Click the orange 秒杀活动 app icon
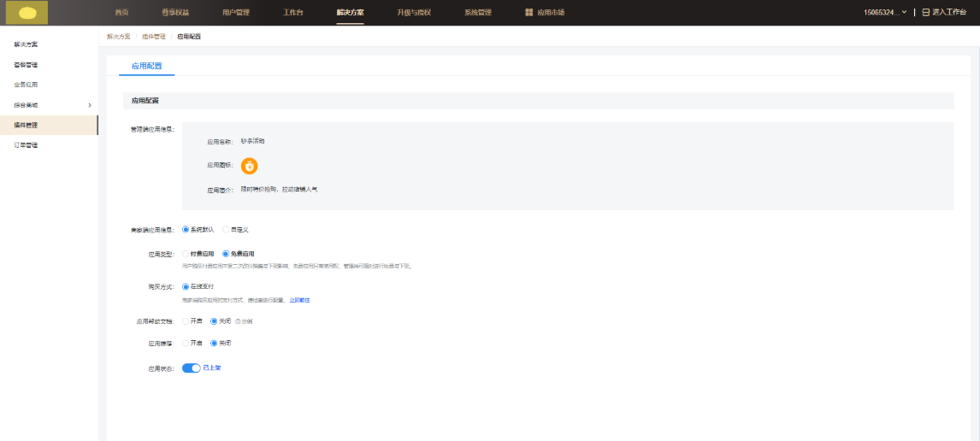Viewport: 980px width, 441px height. 249,166
